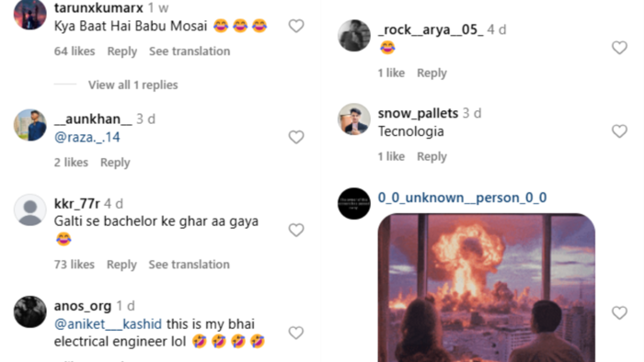Image resolution: width=644 pixels, height=362 pixels.
Task: See translation of kkr_77r's comment
Action: [x=189, y=265]
